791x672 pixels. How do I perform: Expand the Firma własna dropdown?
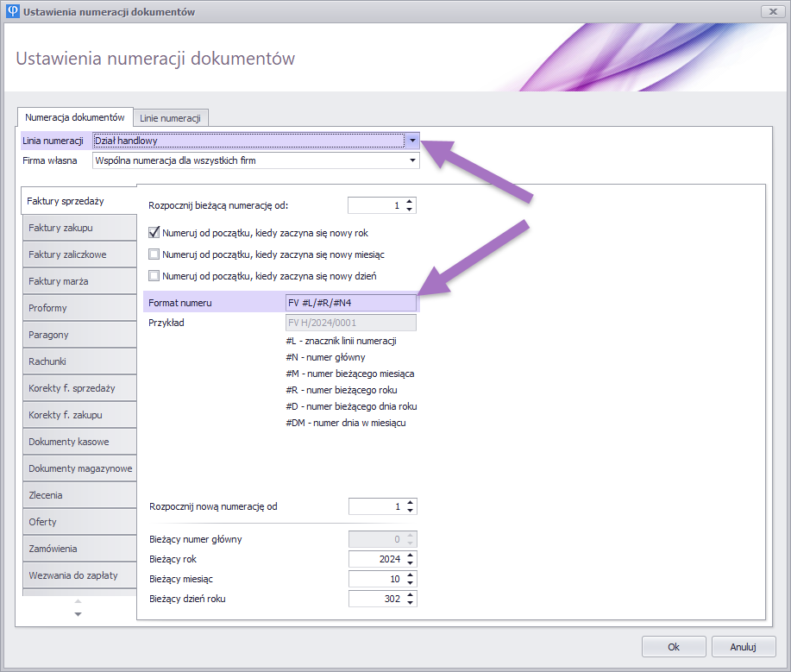point(412,160)
